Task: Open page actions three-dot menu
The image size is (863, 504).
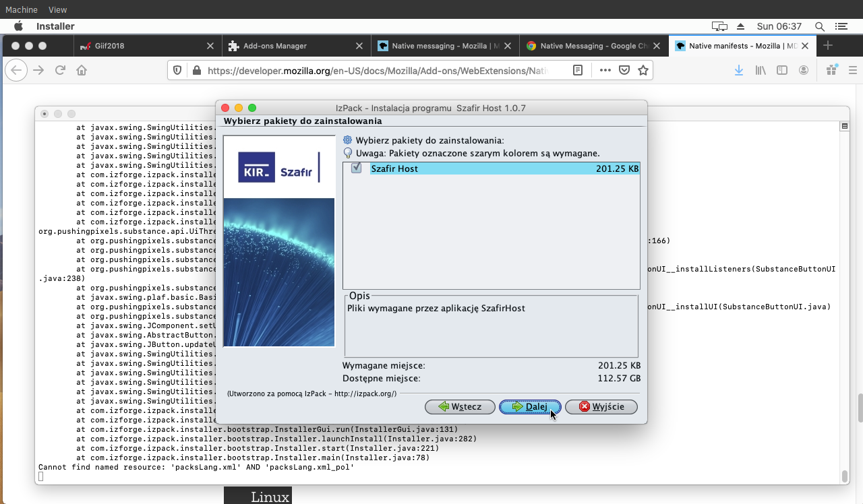Action: click(x=605, y=70)
